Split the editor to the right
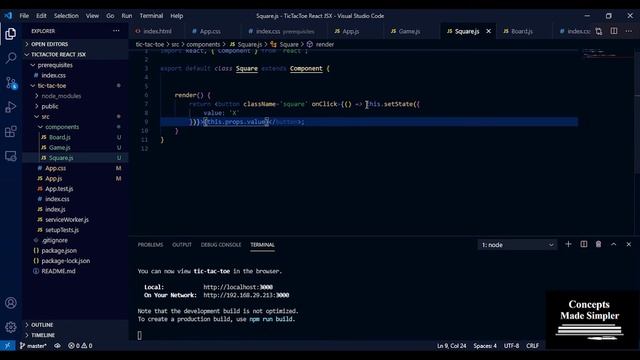This screenshot has height=360, width=640. point(614,31)
